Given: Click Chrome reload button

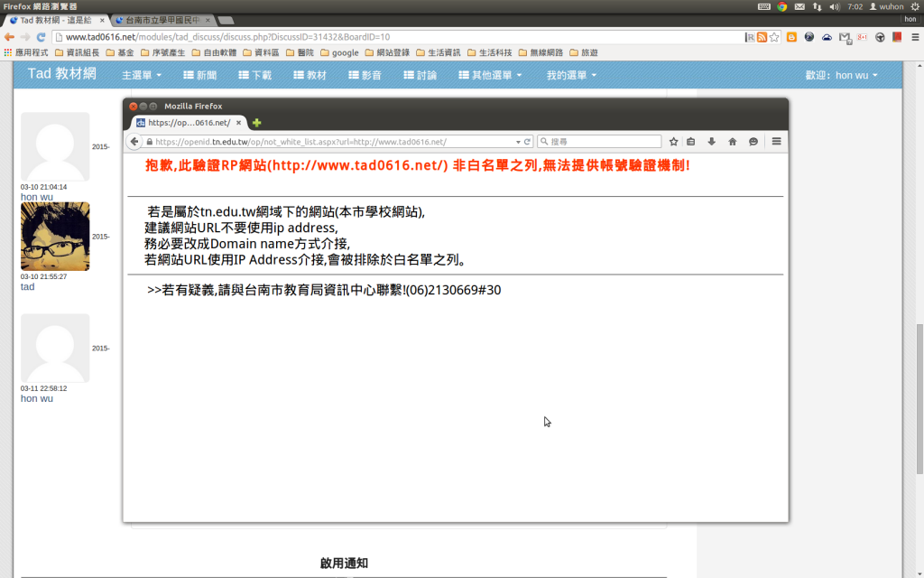Looking at the screenshot, I should point(41,37).
